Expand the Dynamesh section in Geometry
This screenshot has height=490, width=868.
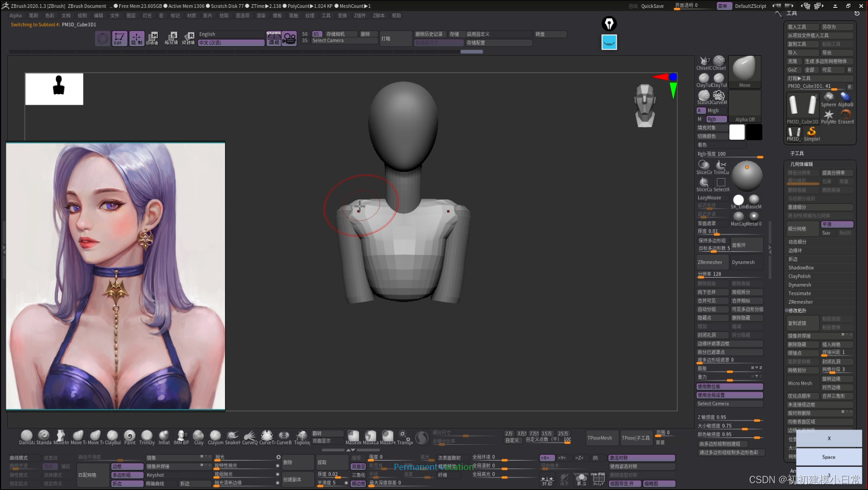[x=799, y=285]
